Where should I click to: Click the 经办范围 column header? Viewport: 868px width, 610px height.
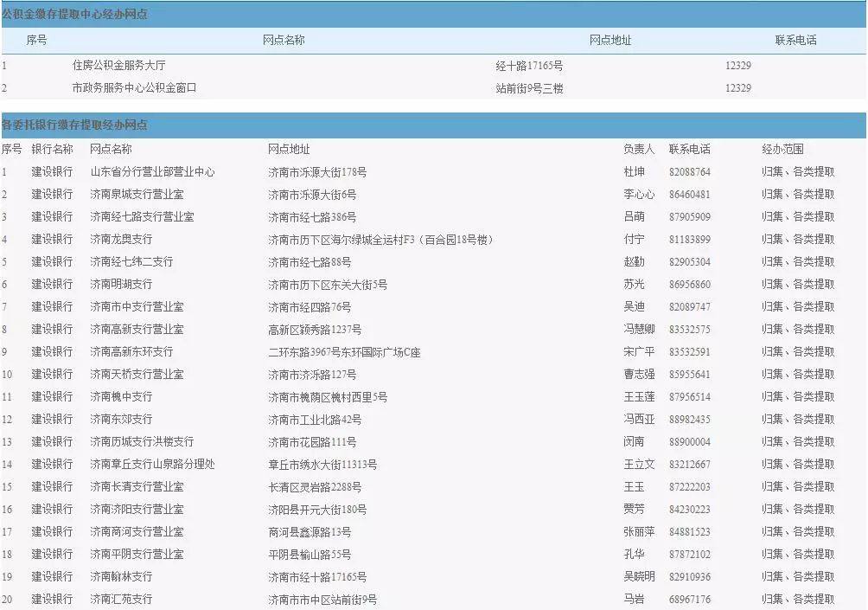coord(782,149)
